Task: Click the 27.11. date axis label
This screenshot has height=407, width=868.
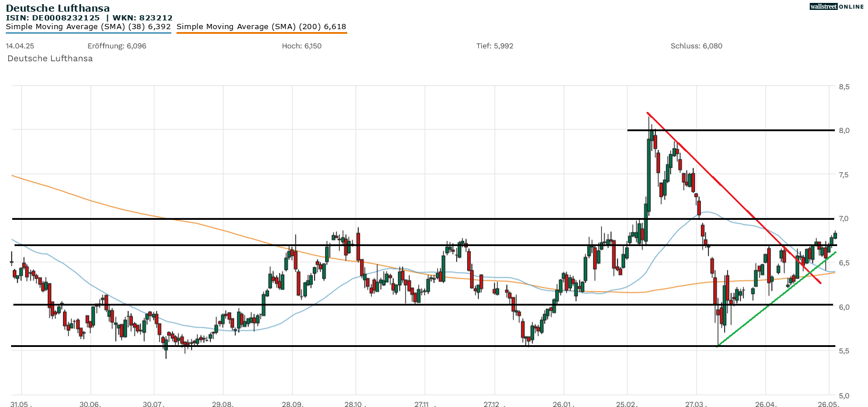Action: click(x=425, y=404)
